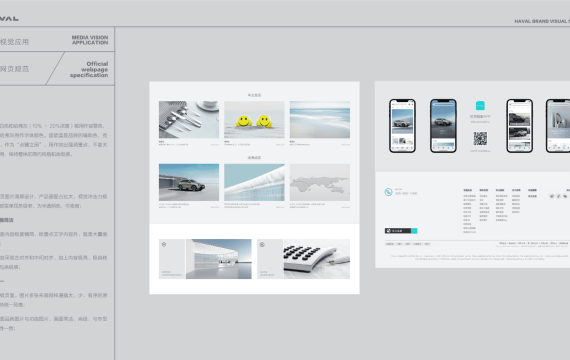Open the yellow smiley faces thumbnail
570x360 pixels.
tap(254, 120)
